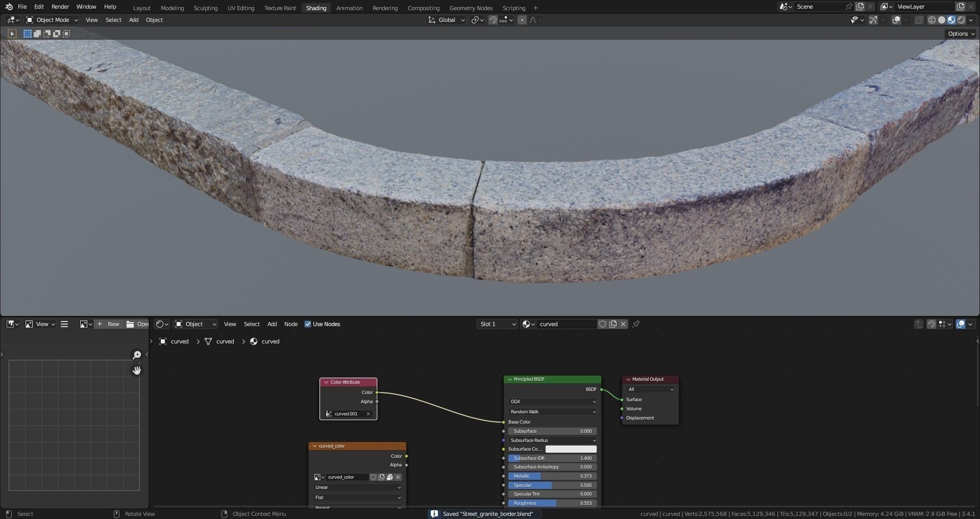Viewport: 980px width, 519px height.
Task: Duplicate the curved material
Action: click(x=613, y=324)
